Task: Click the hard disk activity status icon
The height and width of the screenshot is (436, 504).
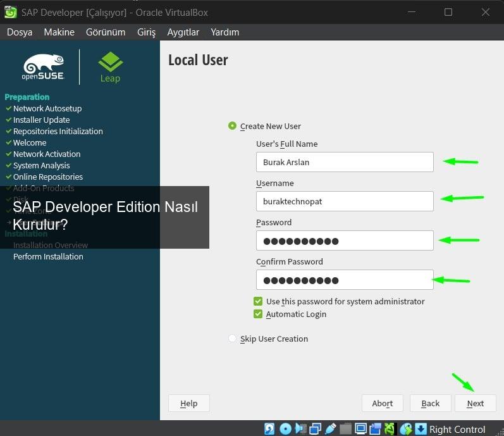Action: tap(269, 429)
